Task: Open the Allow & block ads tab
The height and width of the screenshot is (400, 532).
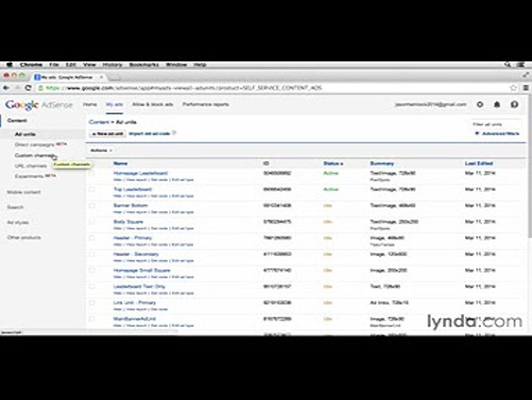Action: (153, 104)
